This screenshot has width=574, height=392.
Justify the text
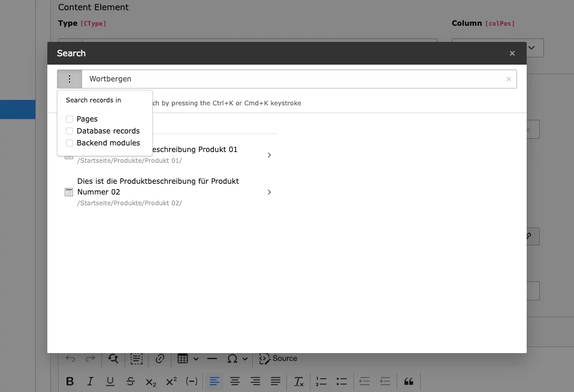pyautogui.click(x=276, y=381)
